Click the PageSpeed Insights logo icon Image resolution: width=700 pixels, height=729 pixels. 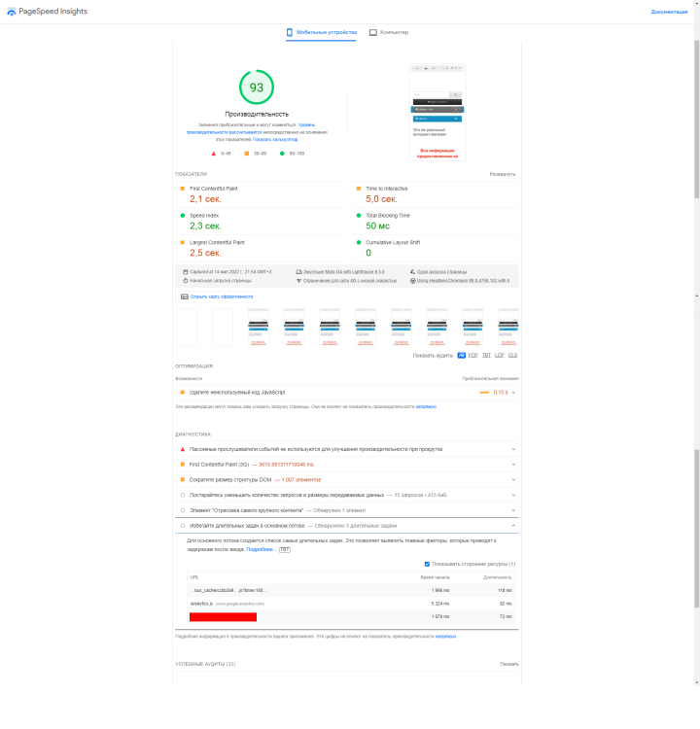click(x=12, y=12)
